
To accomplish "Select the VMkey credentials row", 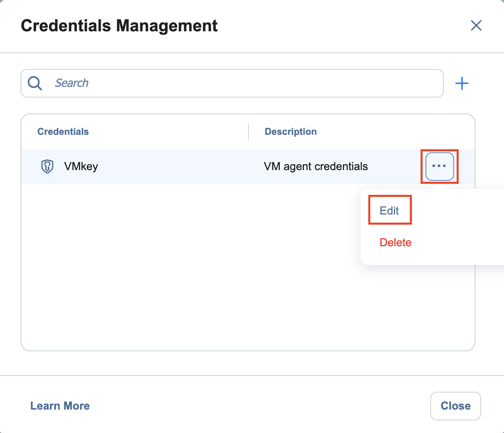I will [178, 167].
